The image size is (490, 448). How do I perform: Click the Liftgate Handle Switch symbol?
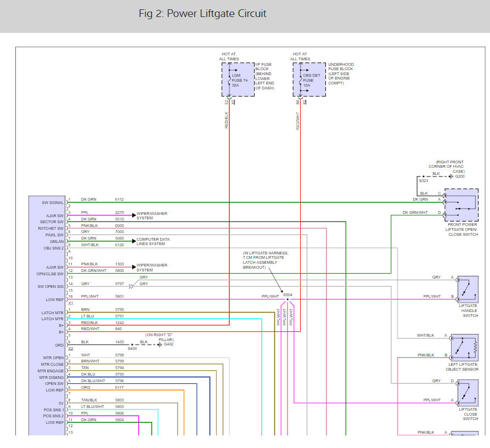tap(468, 290)
